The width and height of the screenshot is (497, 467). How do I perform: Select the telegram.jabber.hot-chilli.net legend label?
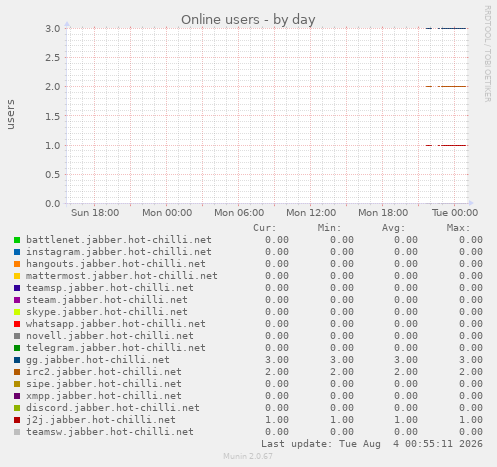point(116,348)
